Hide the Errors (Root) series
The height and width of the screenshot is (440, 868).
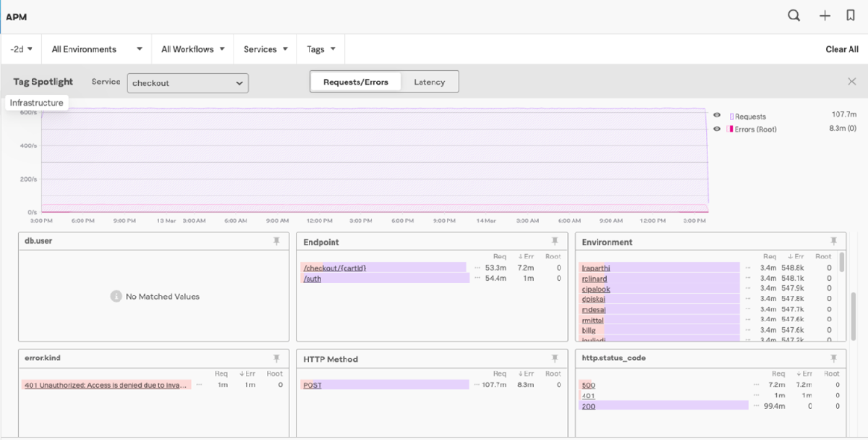point(717,129)
